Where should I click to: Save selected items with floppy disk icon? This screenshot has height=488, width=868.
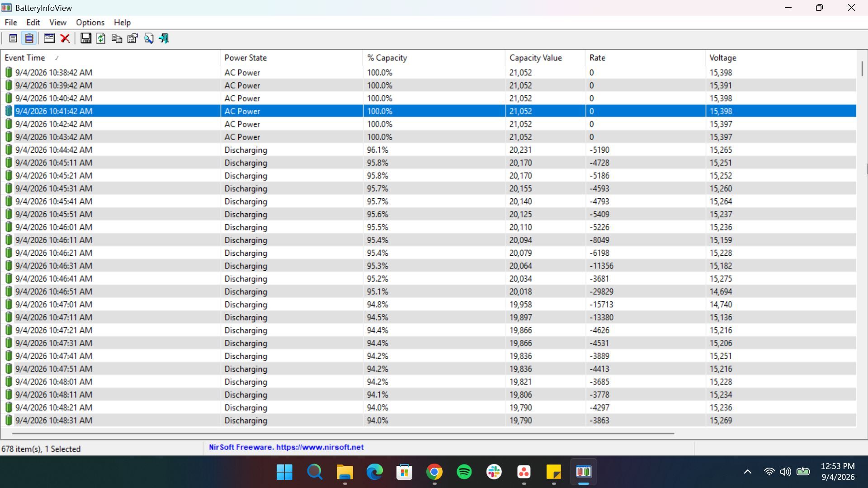coord(85,38)
